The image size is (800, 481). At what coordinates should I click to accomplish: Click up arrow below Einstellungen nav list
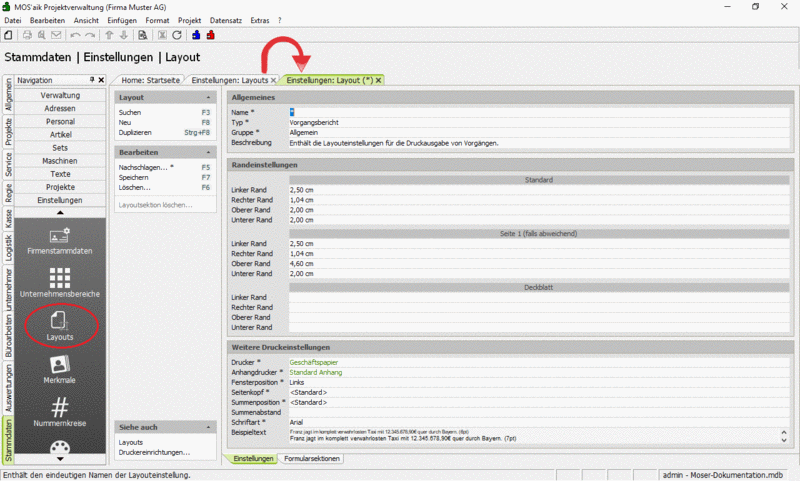click(60, 212)
